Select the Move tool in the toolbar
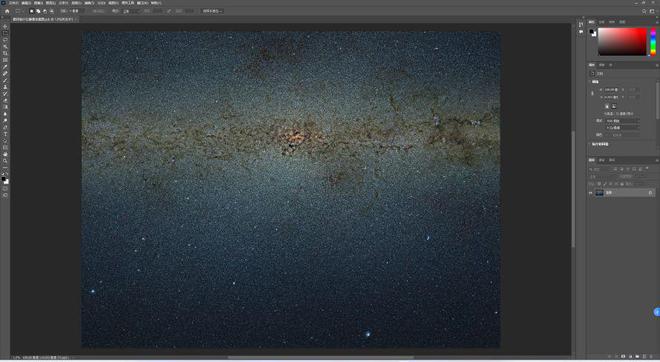Screen dimensions: 660x362 coord(5,27)
